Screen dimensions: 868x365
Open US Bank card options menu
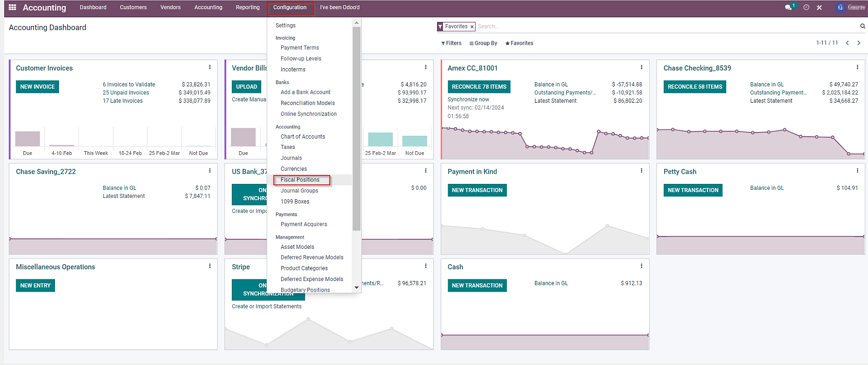426,171
